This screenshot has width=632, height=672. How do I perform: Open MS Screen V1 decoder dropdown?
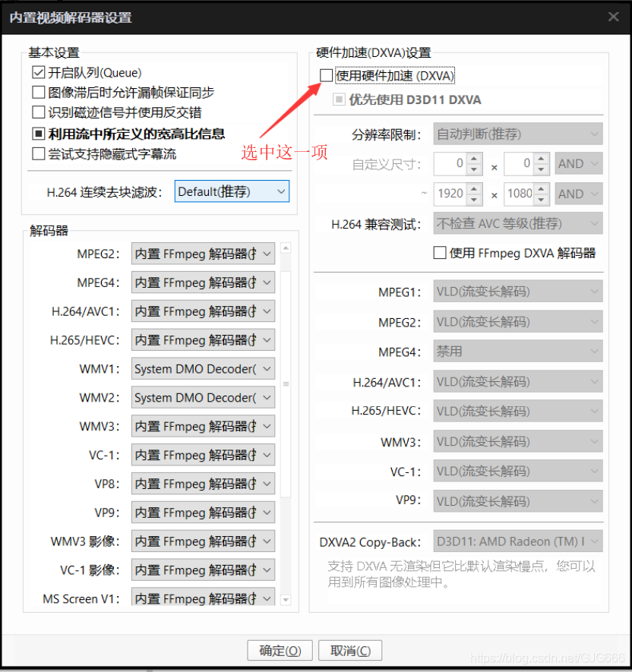click(x=204, y=597)
